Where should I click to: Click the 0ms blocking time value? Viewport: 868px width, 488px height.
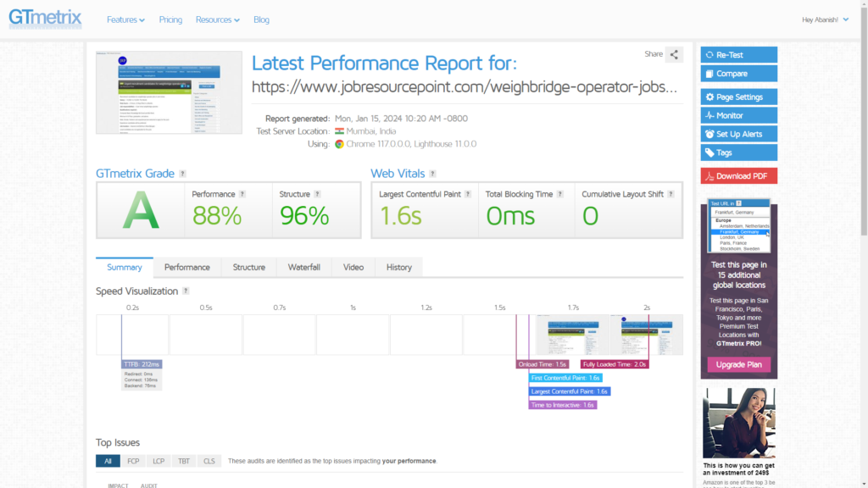pyautogui.click(x=510, y=216)
